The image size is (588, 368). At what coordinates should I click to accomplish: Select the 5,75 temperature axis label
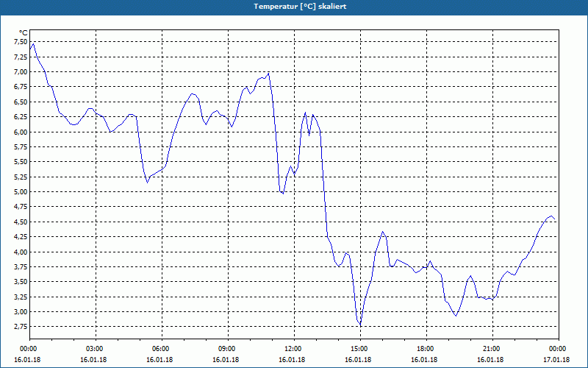pos(21,146)
